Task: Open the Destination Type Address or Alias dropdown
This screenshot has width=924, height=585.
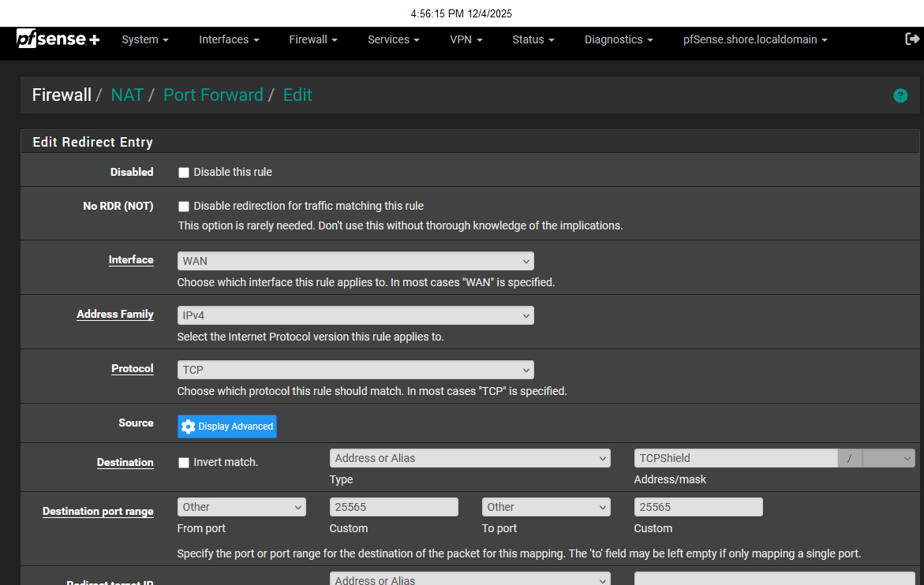Action: [x=469, y=458]
